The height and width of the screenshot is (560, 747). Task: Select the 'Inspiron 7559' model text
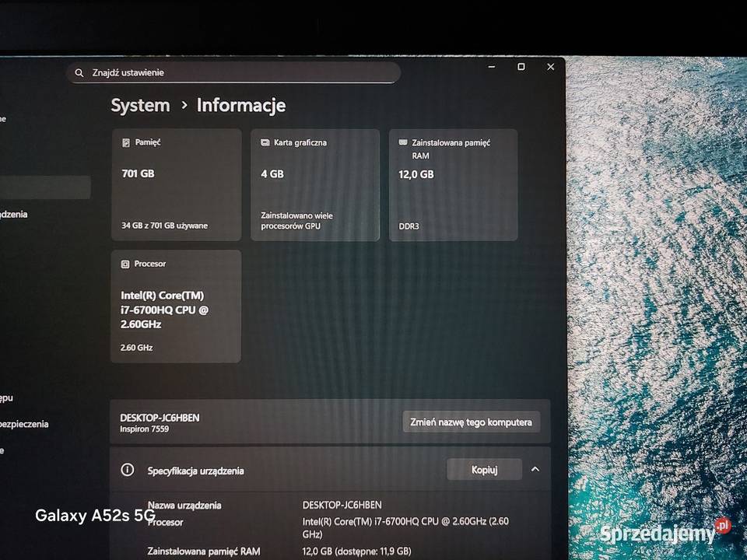(x=145, y=429)
